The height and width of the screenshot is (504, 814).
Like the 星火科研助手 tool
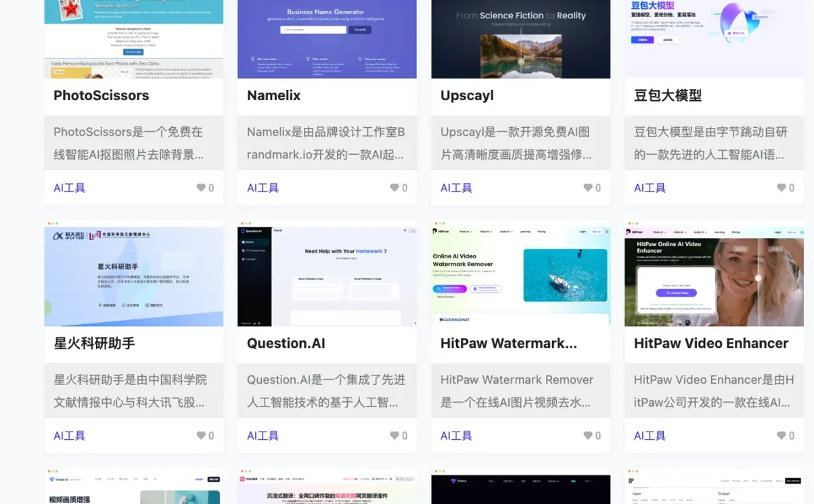click(x=199, y=435)
